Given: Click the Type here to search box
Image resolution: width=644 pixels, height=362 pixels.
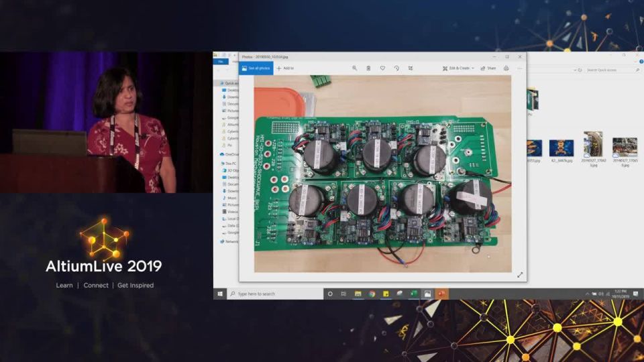Looking at the screenshot, I should tap(275, 294).
